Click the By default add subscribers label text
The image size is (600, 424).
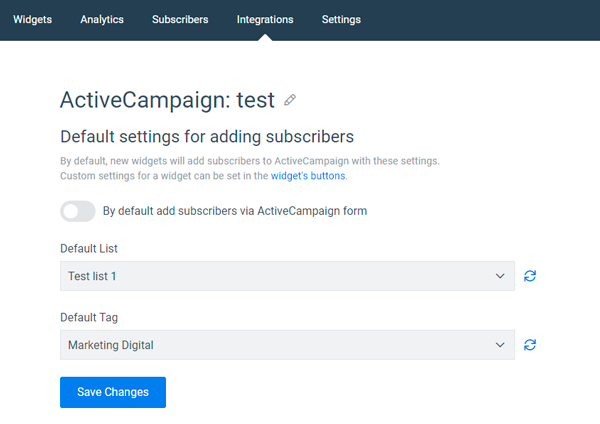[x=235, y=211]
